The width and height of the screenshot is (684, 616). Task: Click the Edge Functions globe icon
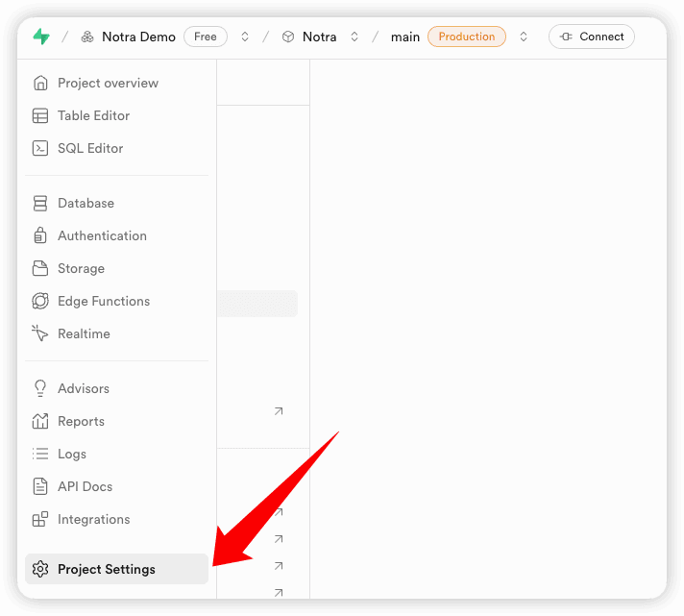pyautogui.click(x=40, y=302)
